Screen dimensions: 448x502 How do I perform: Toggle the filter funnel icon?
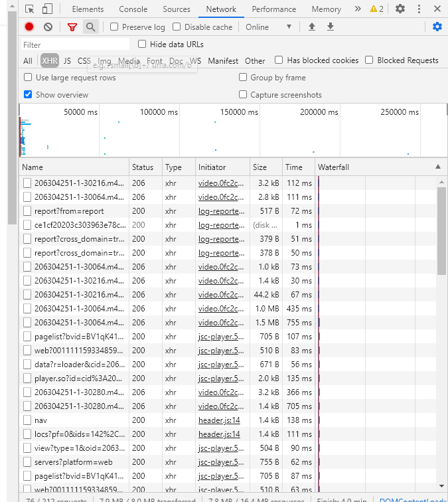pos(72,27)
